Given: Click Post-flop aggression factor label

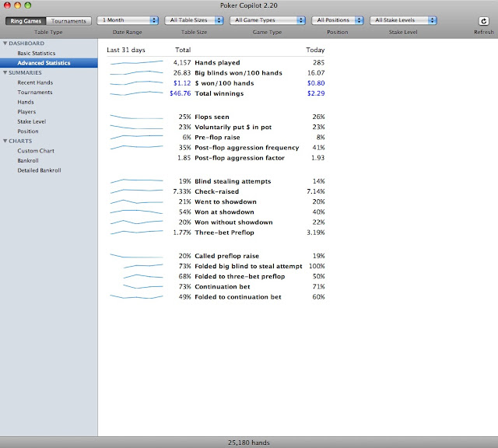Looking at the screenshot, I should (240, 158).
